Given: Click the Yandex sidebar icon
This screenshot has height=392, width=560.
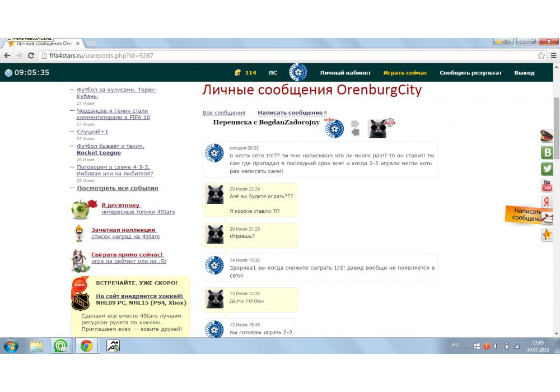Looking at the screenshot, I should click(x=547, y=202).
